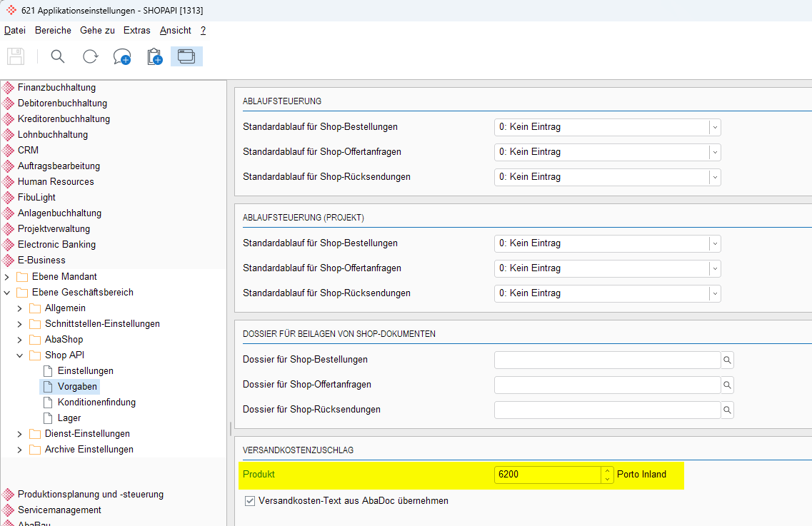Click the Refresh toolbar icon

point(90,56)
